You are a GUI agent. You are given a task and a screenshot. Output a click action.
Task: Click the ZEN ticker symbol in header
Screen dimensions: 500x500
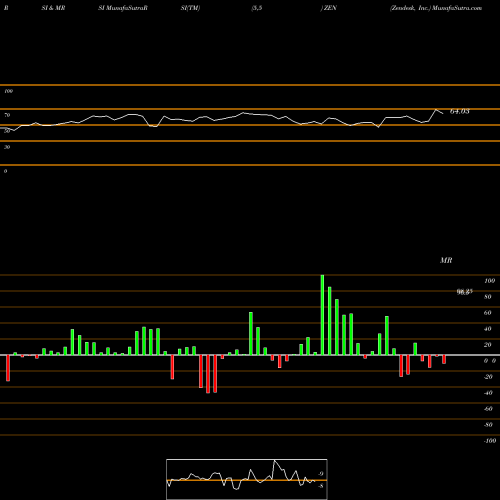(330, 8)
